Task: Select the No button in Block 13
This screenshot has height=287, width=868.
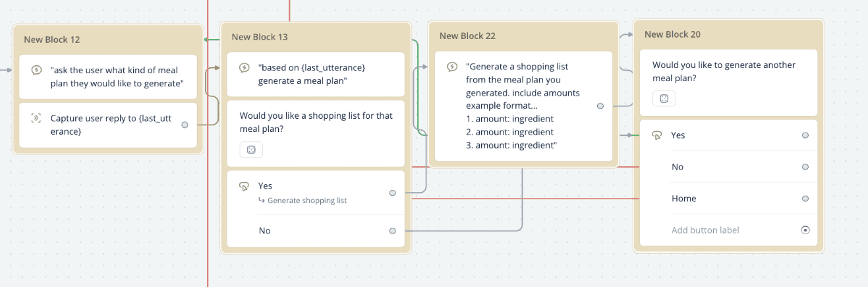Action: (x=265, y=231)
